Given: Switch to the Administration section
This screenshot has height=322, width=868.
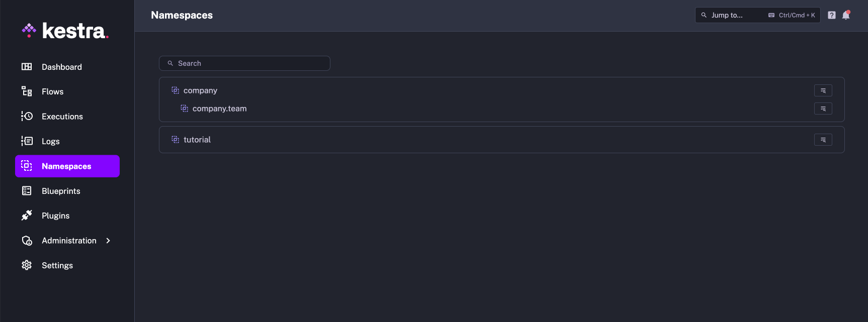Looking at the screenshot, I should pyautogui.click(x=69, y=240).
